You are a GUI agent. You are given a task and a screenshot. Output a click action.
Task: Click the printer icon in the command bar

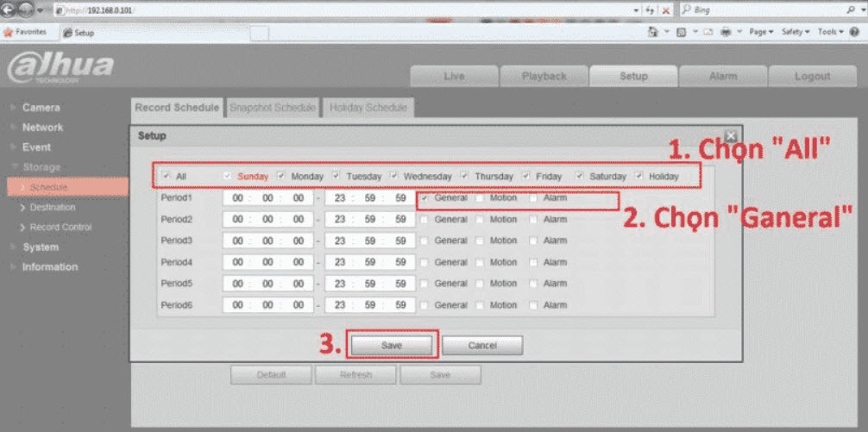pos(726,32)
